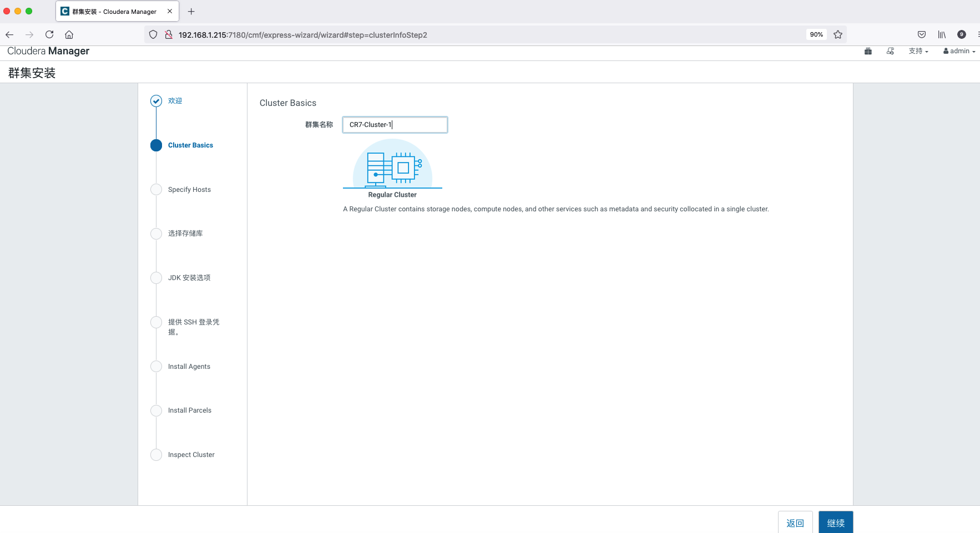Select the 提供 SSH 登录凭据 step
Screen dimensions: 980x533
coord(194,327)
